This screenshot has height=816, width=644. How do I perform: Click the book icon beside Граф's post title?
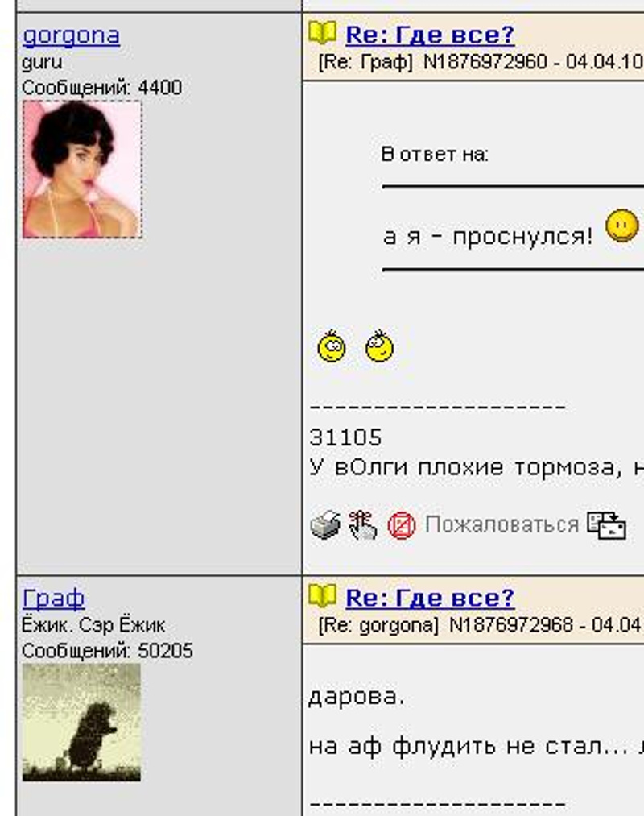(x=323, y=595)
